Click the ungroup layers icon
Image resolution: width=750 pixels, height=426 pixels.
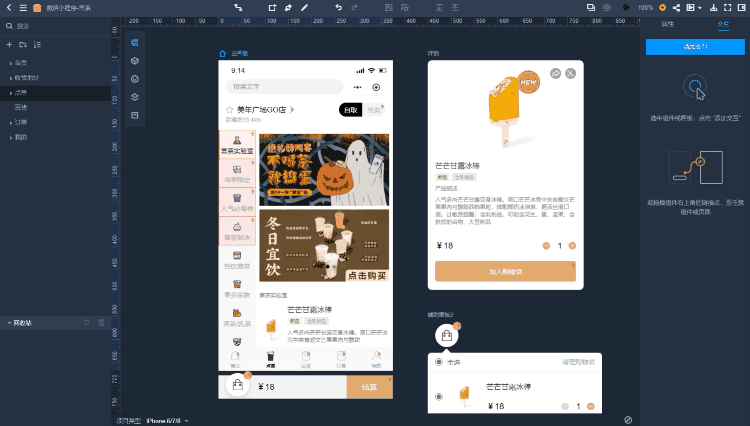(x=405, y=8)
